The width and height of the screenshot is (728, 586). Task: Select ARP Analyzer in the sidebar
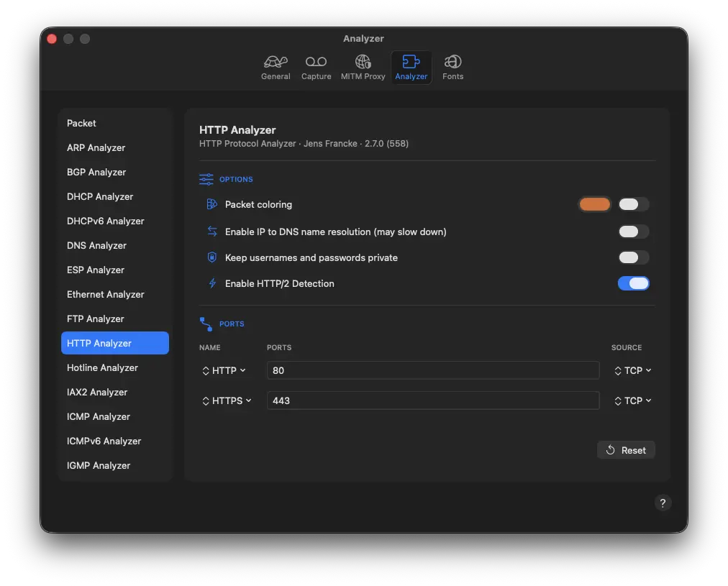coord(114,147)
